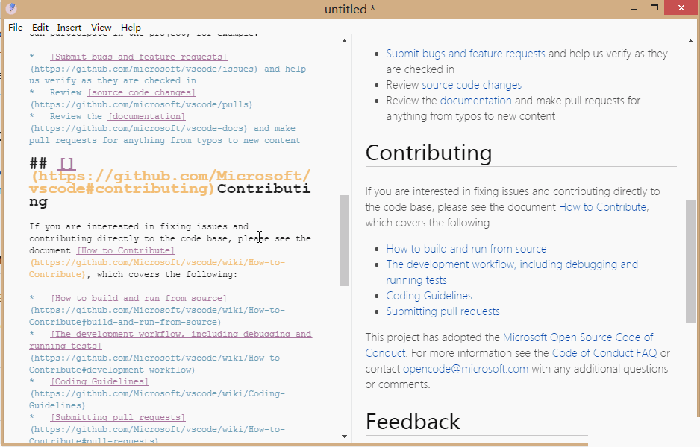Open 'The development workflow' preview link

(512, 272)
